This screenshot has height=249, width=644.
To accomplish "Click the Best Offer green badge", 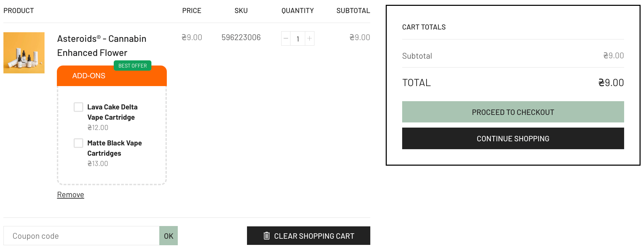I will (x=133, y=66).
